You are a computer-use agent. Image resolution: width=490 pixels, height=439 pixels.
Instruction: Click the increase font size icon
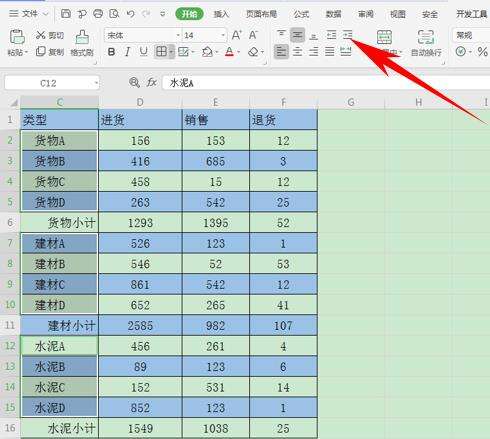(236, 35)
